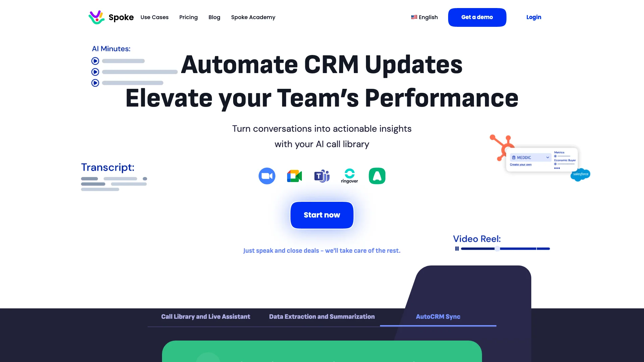
Task: Click the Microsoft Teams integration icon
Action: pos(322,176)
